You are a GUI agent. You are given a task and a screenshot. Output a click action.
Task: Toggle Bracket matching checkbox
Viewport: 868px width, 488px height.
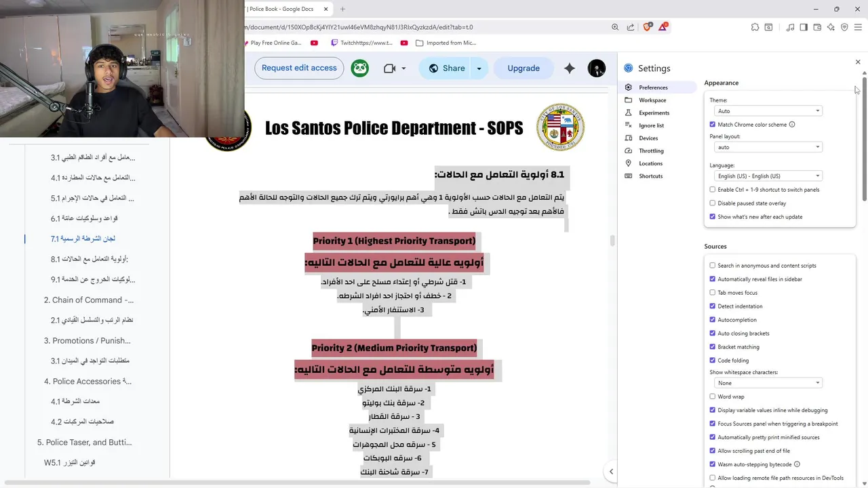[x=712, y=347]
